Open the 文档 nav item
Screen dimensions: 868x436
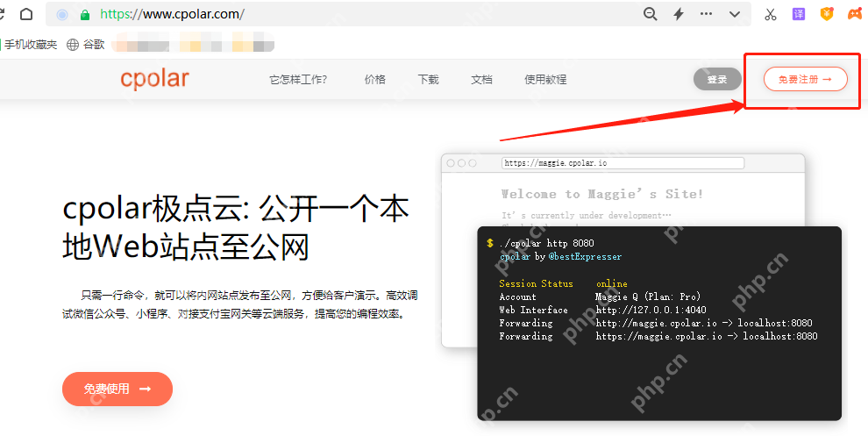point(481,80)
